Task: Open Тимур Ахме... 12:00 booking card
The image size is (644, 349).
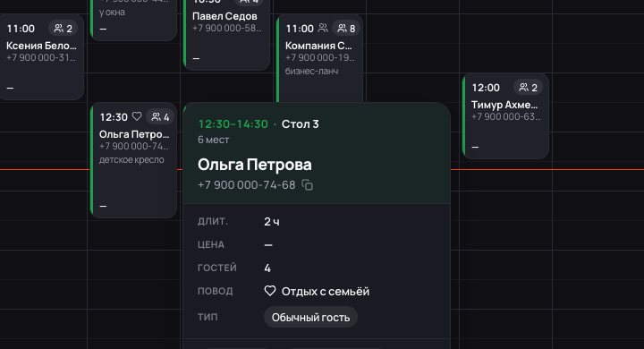Action: (x=505, y=116)
